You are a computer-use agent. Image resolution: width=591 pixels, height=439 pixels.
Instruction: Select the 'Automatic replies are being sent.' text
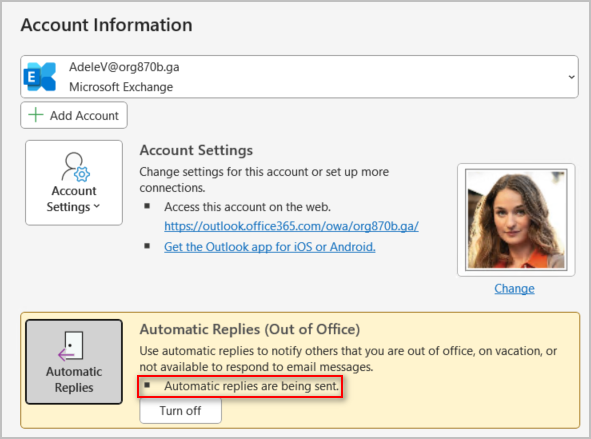(x=251, y=386)
